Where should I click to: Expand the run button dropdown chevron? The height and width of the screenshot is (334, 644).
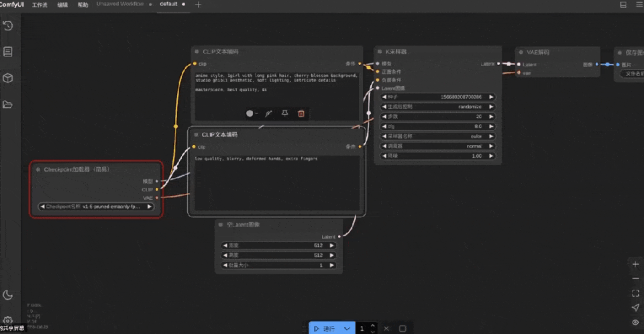point(347,329)
